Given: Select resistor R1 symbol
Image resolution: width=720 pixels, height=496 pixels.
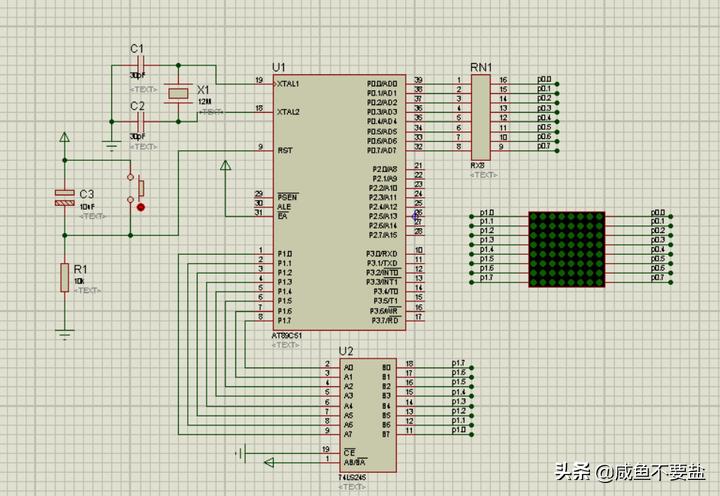Looking at the screenshot, I should (65, 277).
